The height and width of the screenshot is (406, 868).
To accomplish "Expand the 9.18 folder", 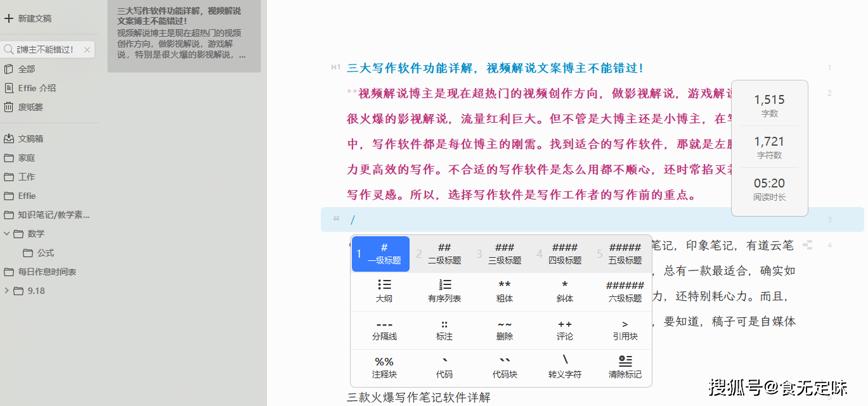I will [7, 291].
